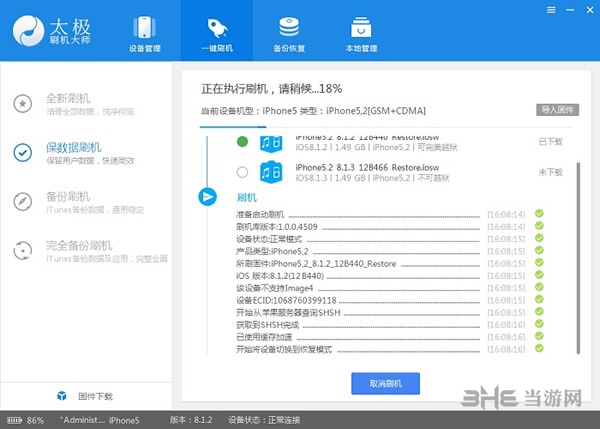The height and width of the screenshot is (429, 600).
Task: Click 86% battery reading in status bar
Action: click(35, 420)
